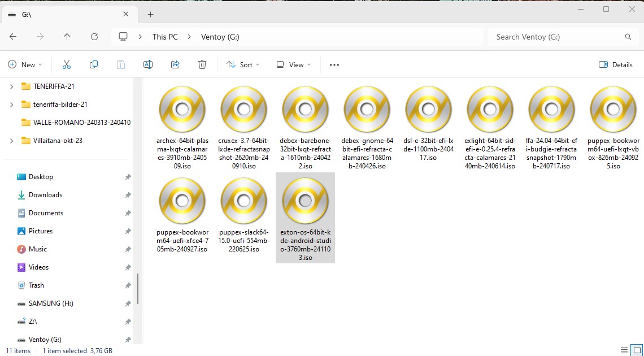Image resolution: width=644 pixels, height=356 pixels.
Task: Select the exlight-64bit-sid ISO file
Action: click(490, 127)
